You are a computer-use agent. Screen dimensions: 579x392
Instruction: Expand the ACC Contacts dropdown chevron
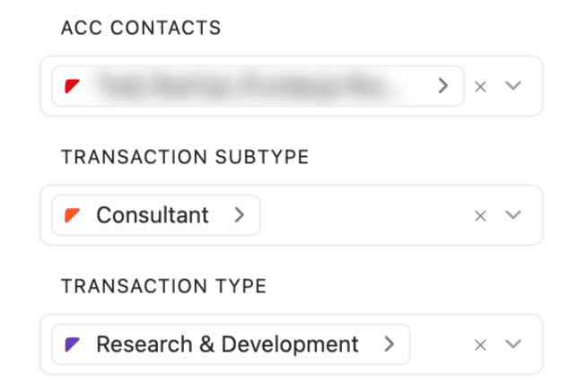click(x=513, y=86)
